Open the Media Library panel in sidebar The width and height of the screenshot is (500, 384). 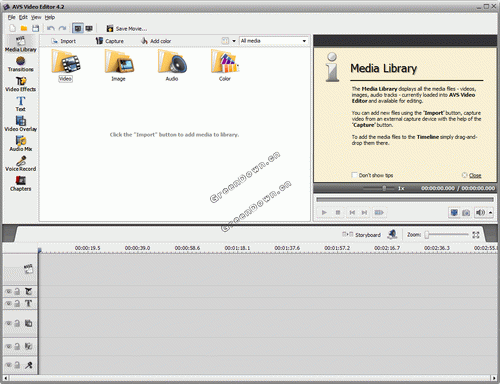(x=20, y=44)
